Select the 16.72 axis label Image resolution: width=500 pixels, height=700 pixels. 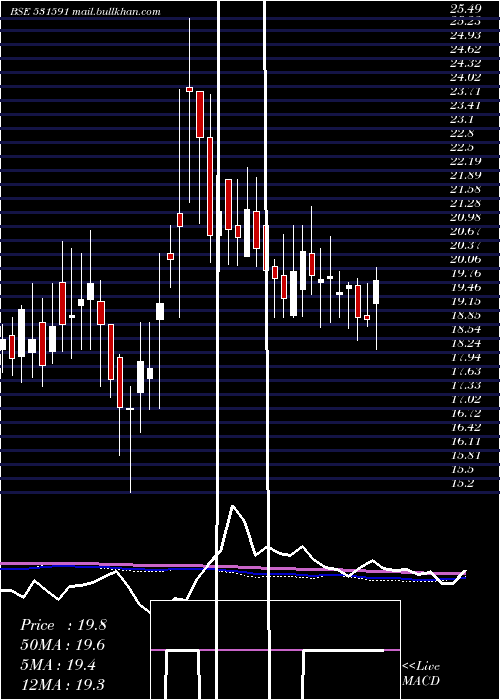(466, 413)
